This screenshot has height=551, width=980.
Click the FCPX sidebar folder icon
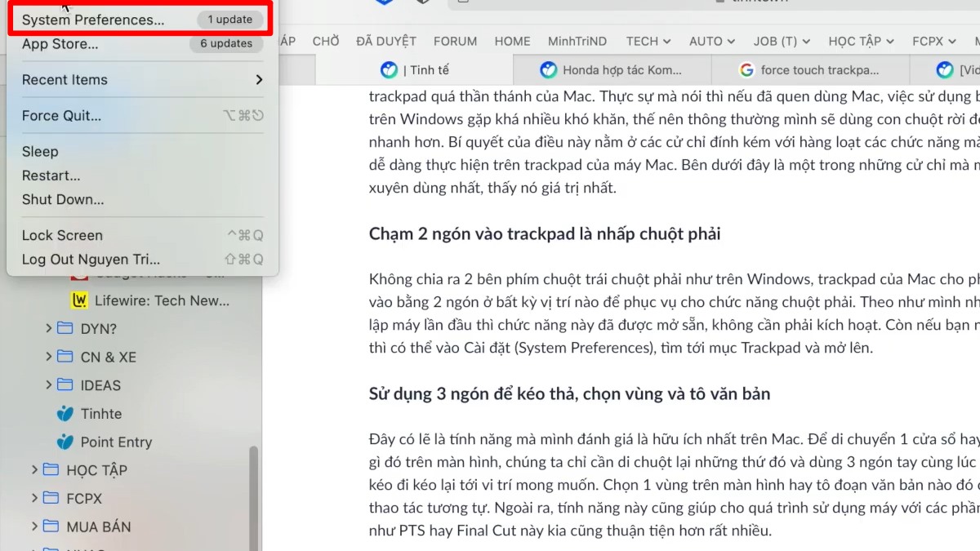51,498
